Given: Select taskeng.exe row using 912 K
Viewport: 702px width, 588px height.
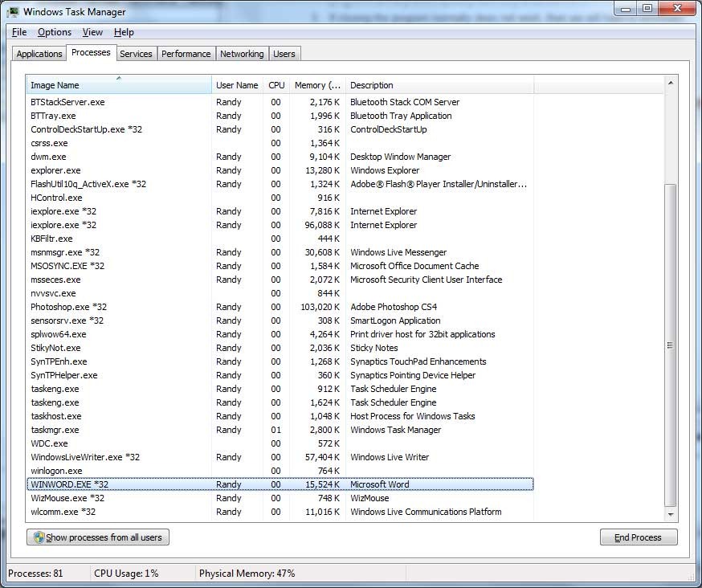Looking at the screenshot, I should [x=280, y=389].
